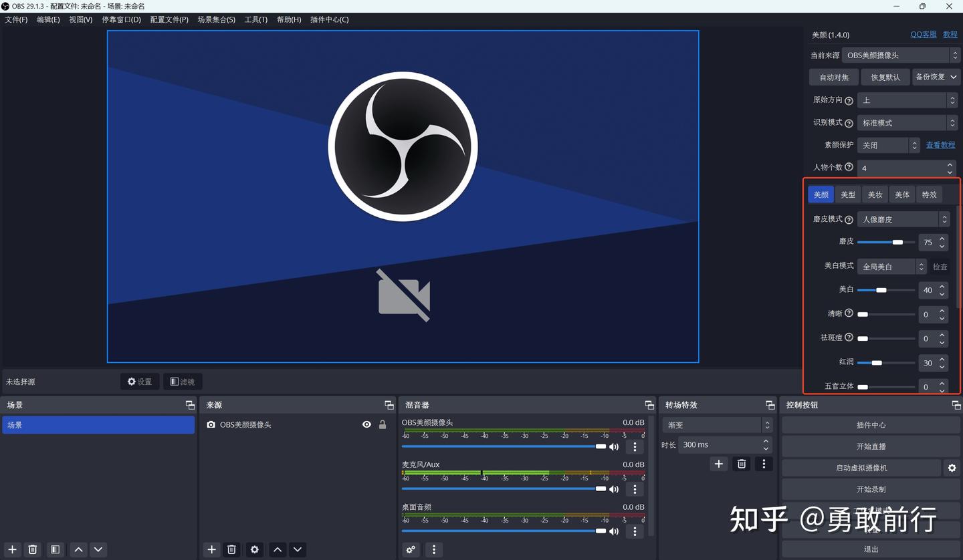Screen dimensions: 963x560
Task: Open three-dot menu for 桌面音频 channel
Action: [635, 531]
